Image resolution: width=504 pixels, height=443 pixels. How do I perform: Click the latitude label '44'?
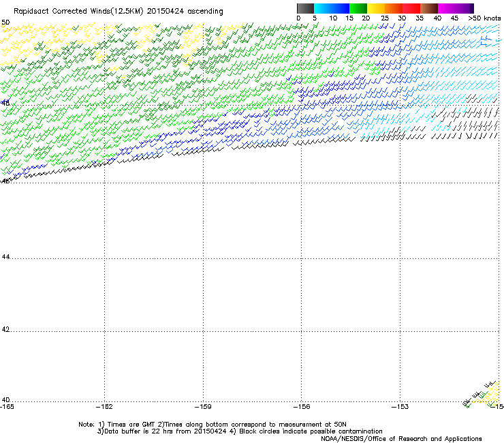click(5, 257)
